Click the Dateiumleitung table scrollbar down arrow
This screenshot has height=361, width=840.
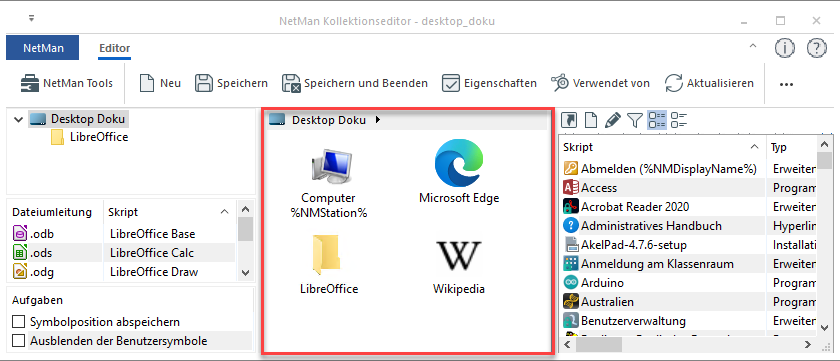coord(245,272)
